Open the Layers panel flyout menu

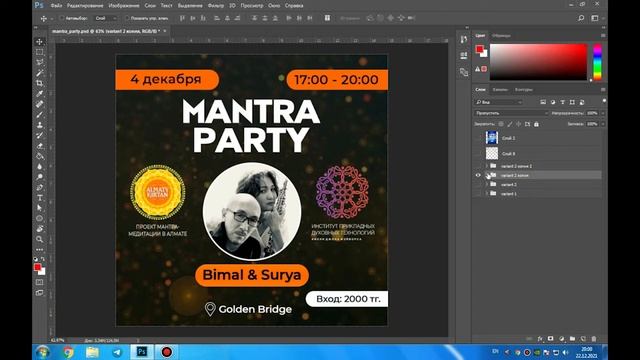pos(603,89)
